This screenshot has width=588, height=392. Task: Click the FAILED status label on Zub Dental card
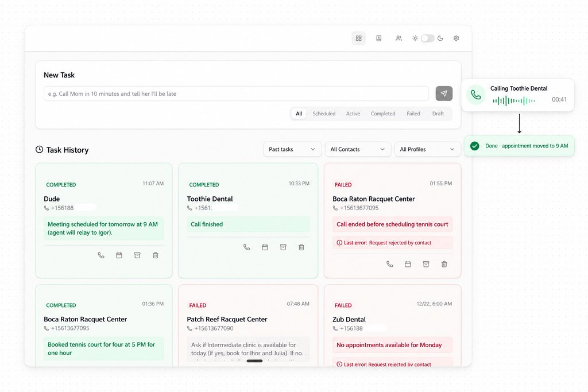pos(343,305)
